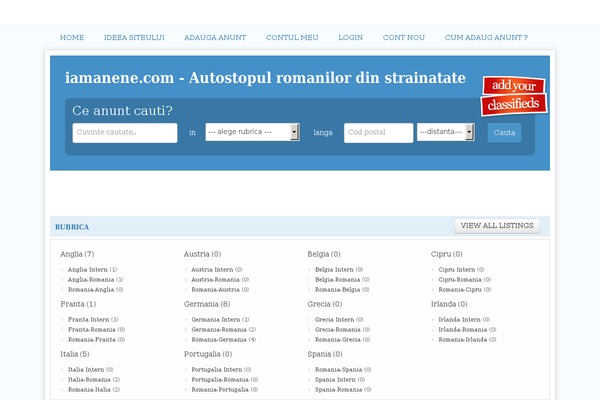This screenshot has height=400, width=600.
Task: Open the Franta (1) category
Action: pos(78,304)
